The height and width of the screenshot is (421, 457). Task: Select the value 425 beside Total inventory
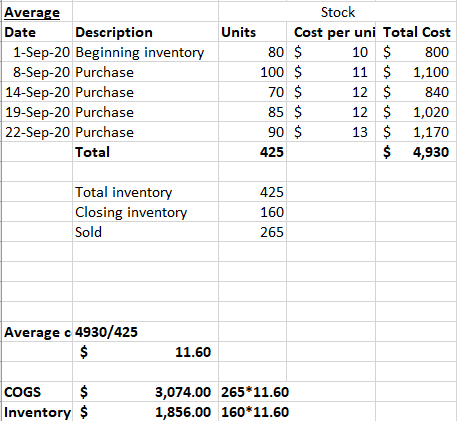tap(253, 192)
